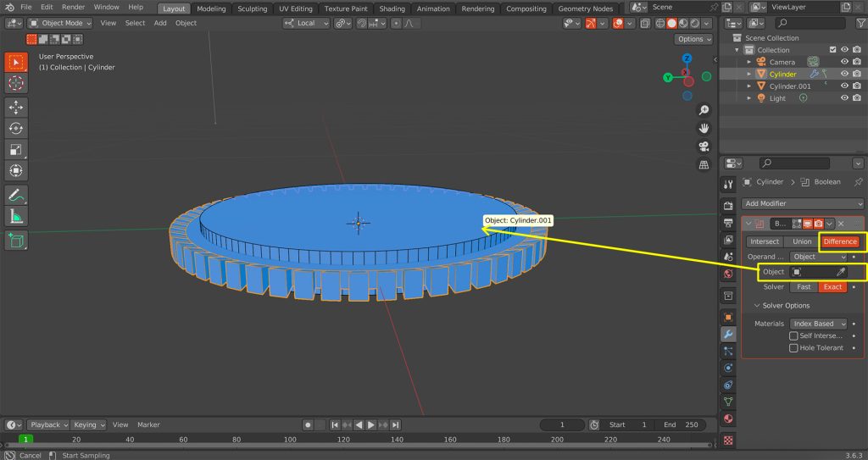Open the World properties tab
The image size is (868, 460).
[x=728, y=274]
